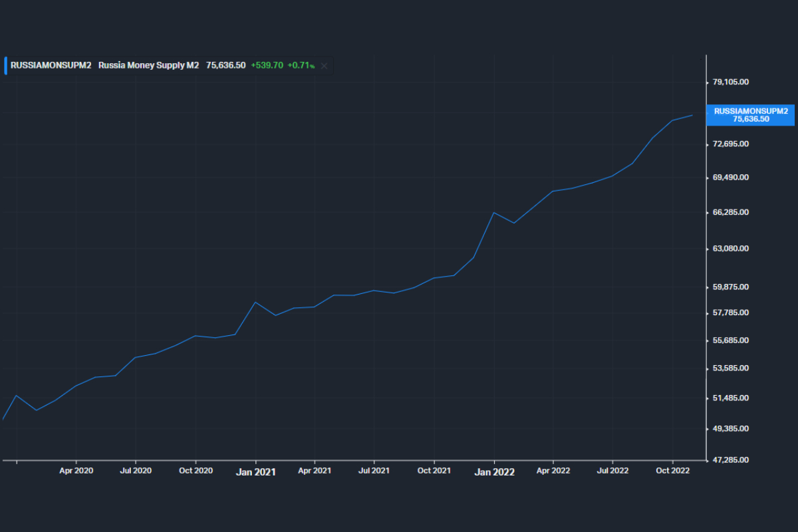
Task: Click the 79,105.00 price axis label
Action: click(x=731, y=82)
